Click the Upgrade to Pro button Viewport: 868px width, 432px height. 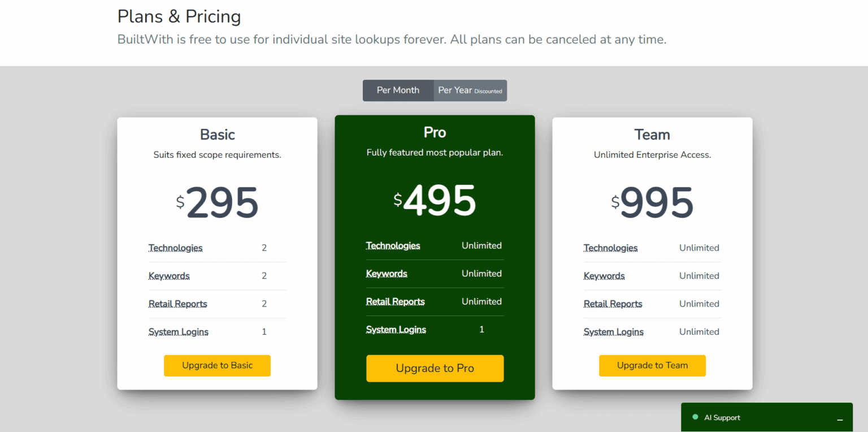435,368
